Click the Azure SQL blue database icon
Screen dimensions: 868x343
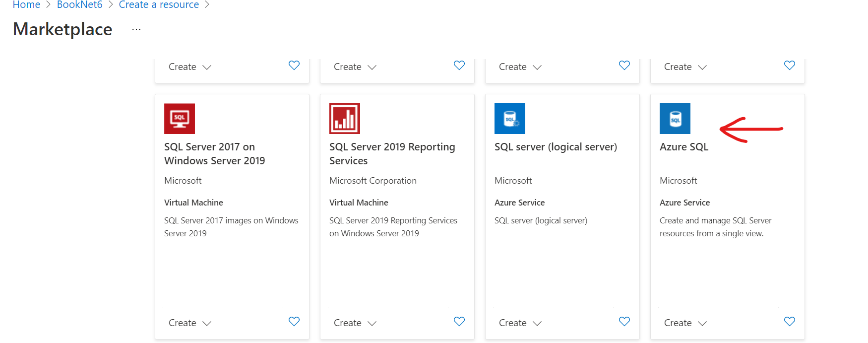pyautogui.click(x=675, y=119)
